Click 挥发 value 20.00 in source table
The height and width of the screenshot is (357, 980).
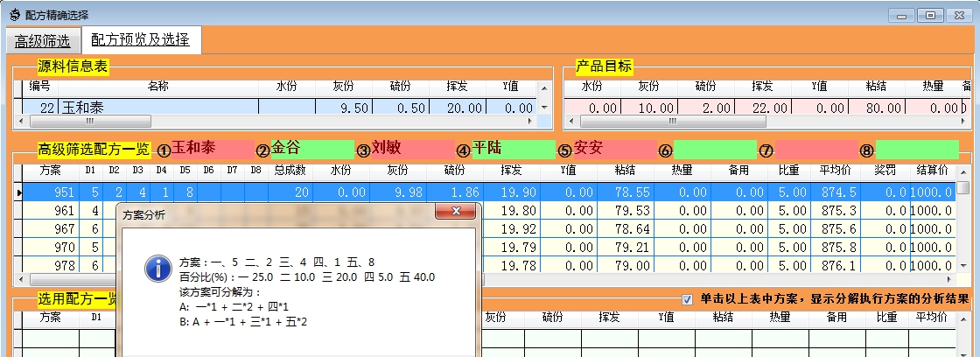point(458,107)
